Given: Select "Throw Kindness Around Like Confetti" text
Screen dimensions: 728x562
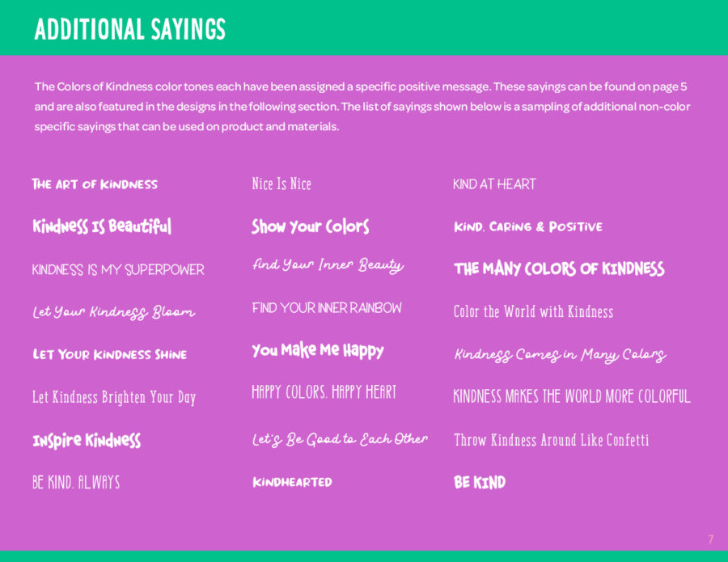Looking at the screenshot, I should [x=551, y=440].
